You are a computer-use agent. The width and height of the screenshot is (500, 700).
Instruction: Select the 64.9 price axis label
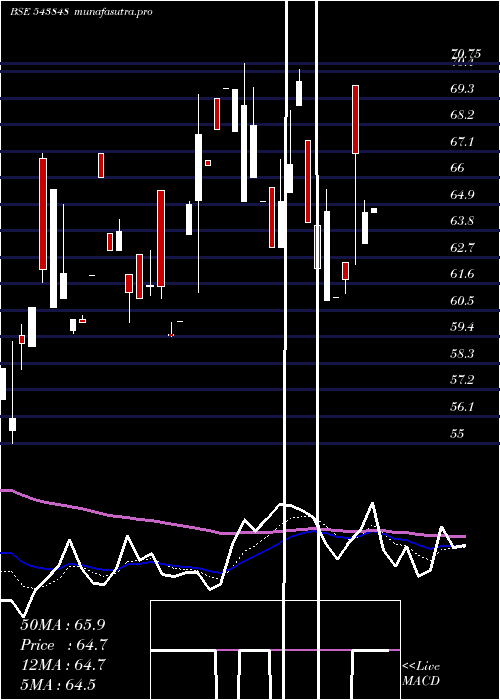coord(462,195)
